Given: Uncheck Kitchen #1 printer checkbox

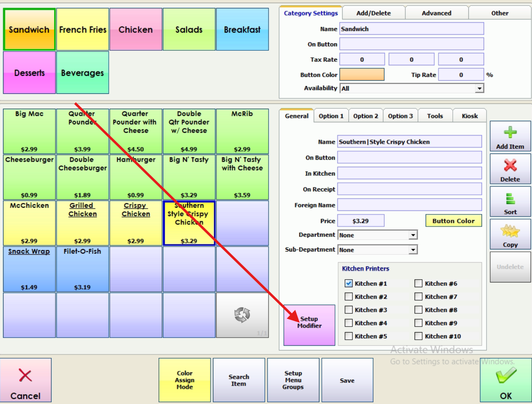Looking at the screenshot, I should click(349, 283).
